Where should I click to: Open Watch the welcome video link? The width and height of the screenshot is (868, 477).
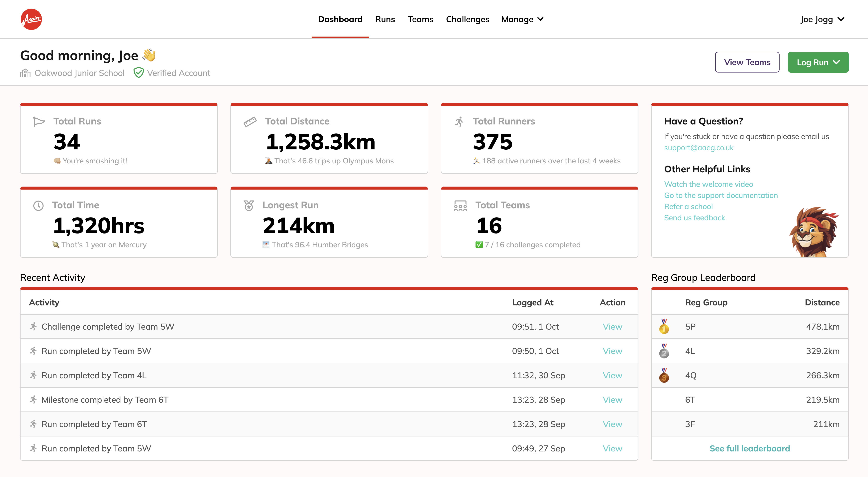[x=708, y=184]
